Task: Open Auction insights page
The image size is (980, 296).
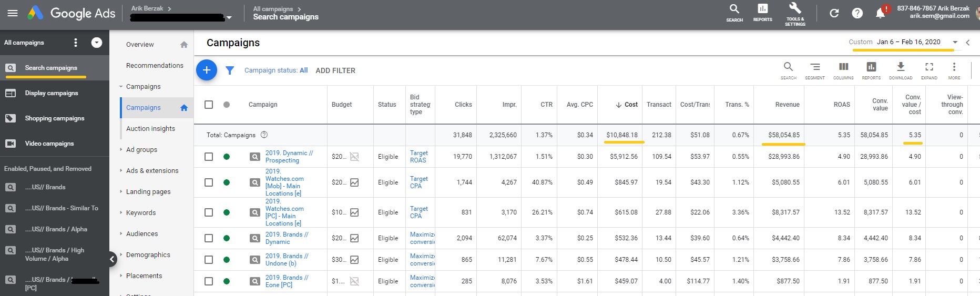Action: pyautogui.click(x=150, y=129)
